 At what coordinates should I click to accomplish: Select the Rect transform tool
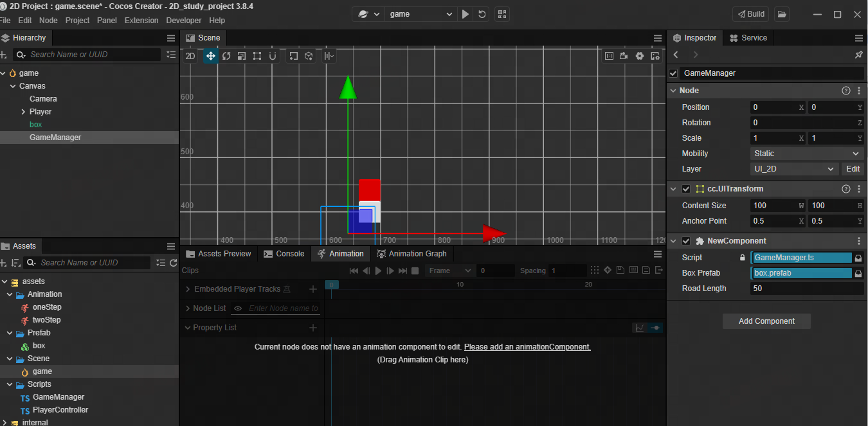point(257,56)
